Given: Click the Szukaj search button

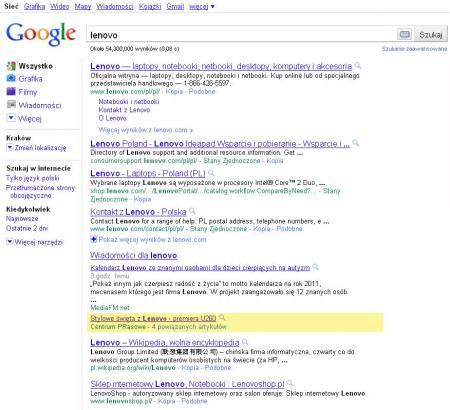Looking at the screenshot, I should (431, 35).
